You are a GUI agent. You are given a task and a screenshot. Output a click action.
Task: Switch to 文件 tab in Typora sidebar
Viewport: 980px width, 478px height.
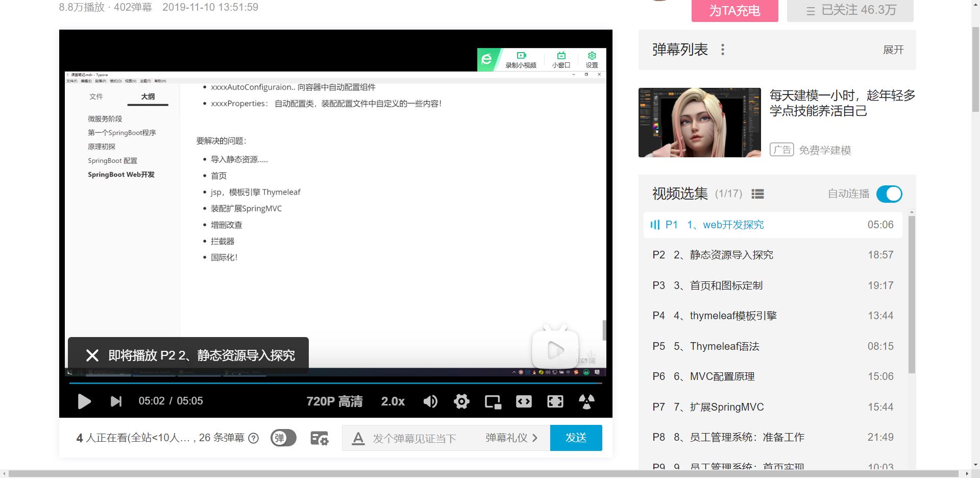(x=96, y=97)
